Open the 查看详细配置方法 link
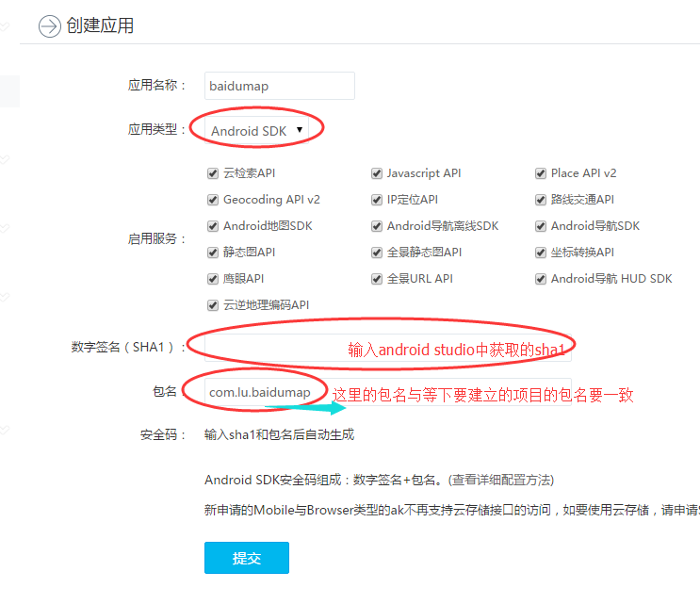This screenshot has height=604, width=700. [x=501, y=480]
